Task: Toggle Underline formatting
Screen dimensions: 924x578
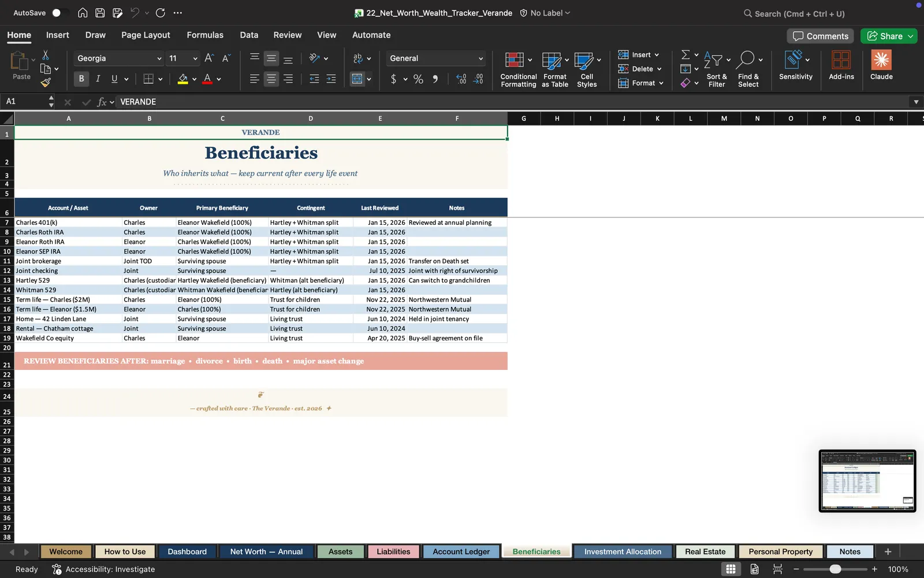Action: pos(114,79)
